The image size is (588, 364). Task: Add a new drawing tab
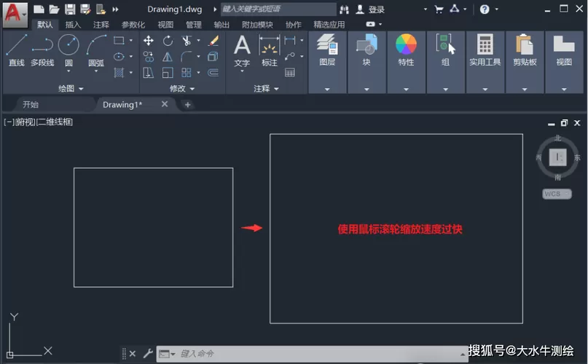point(188,105)
